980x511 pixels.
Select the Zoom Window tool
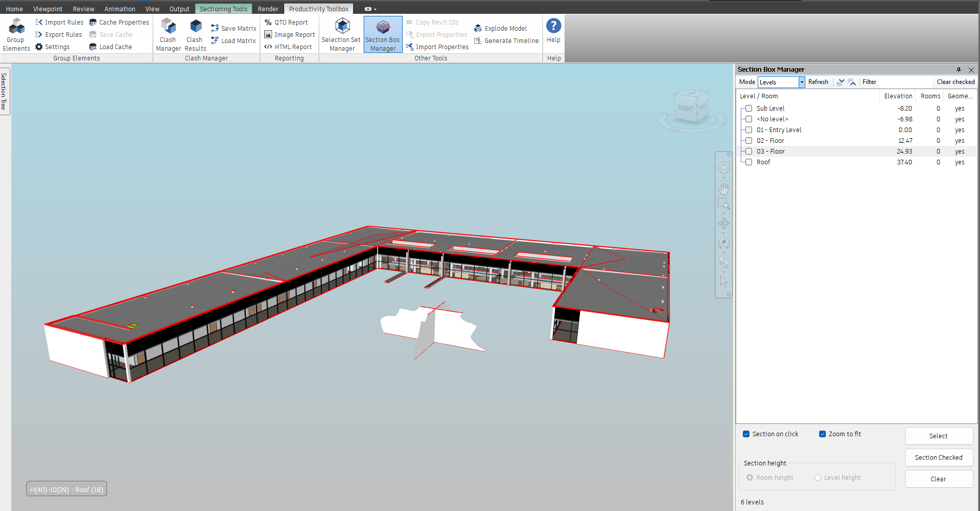coord(723,204)
